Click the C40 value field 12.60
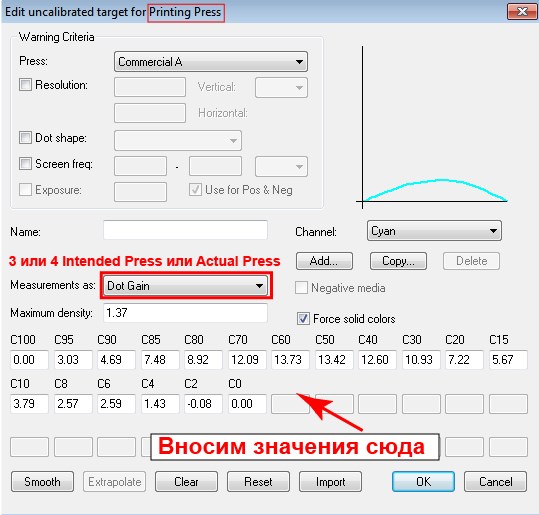Screen dimensions: 539x515 [377, 360]
